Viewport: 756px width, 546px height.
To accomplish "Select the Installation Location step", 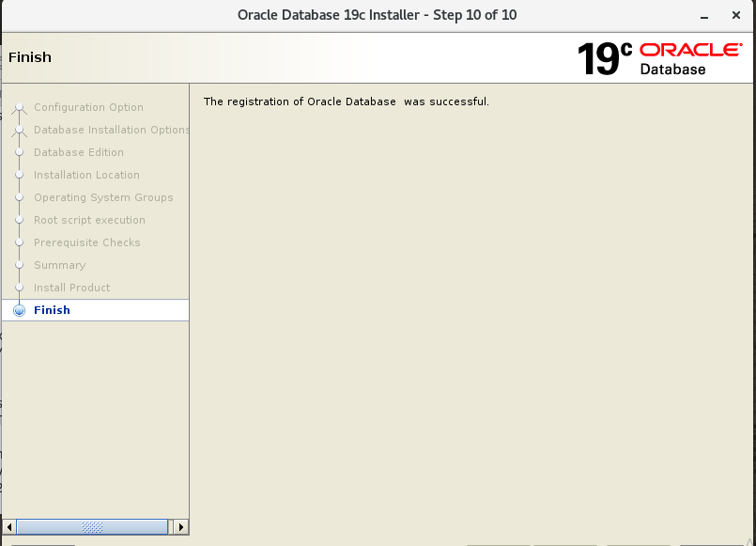I will point(86,175).
